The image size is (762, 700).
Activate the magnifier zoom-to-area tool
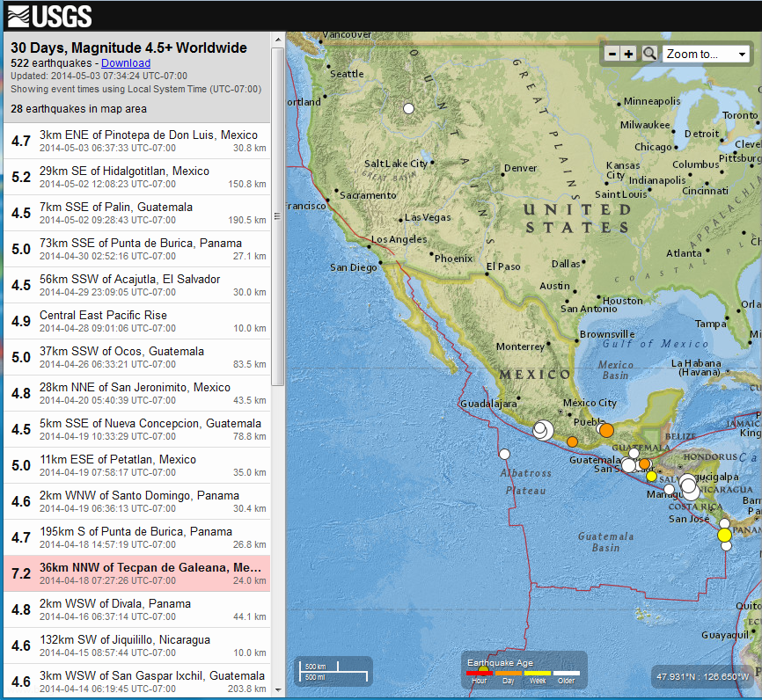649,54
